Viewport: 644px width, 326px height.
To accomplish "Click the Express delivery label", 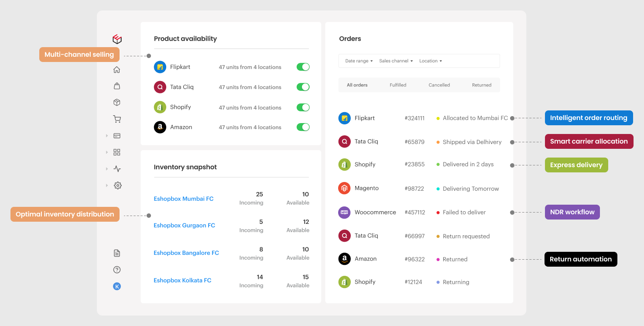I will (576, 165).
